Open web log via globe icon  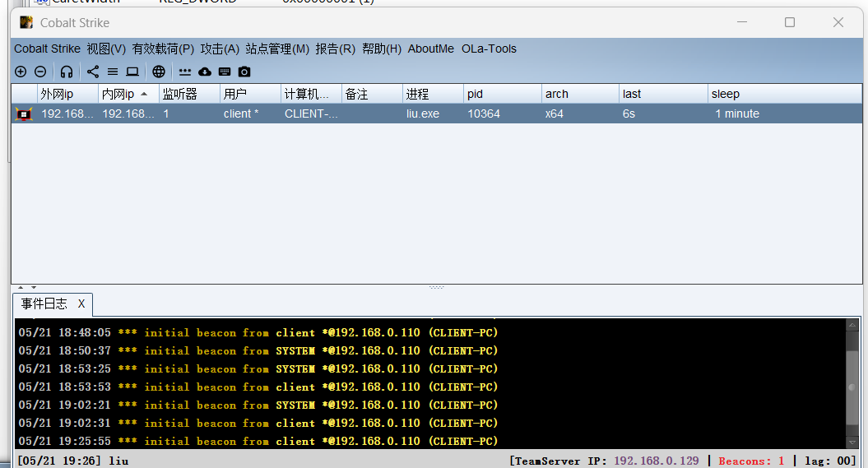[x=159, y=72]
